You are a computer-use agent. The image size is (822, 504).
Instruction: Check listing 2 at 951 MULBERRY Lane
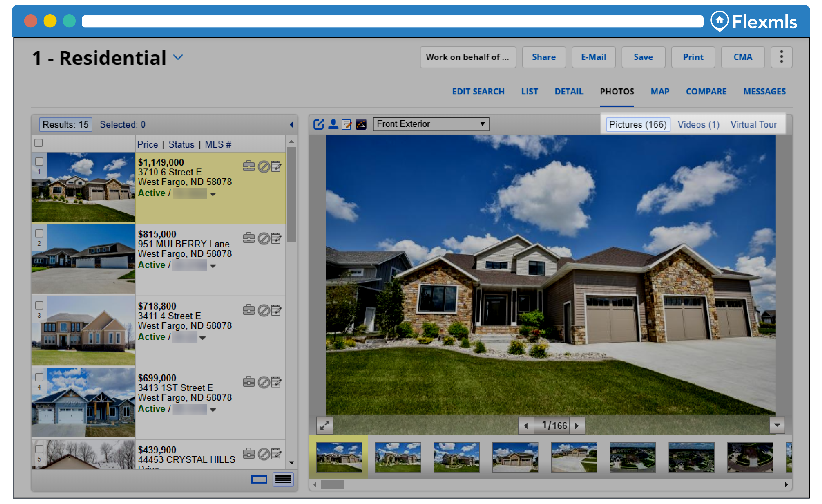39,233
